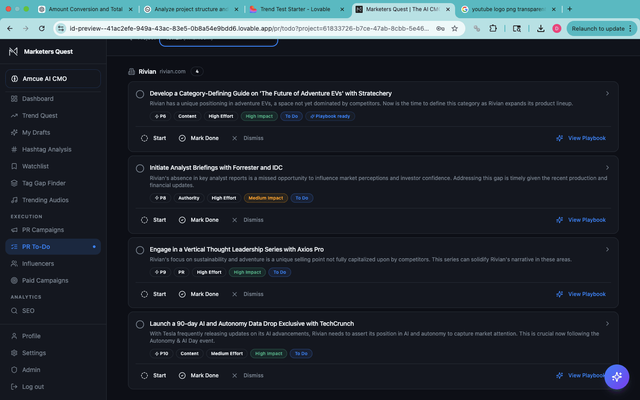Start the TechCrunch Data Drop task
The height and width of the screenshot is (400, 640).
coord(154,376)
